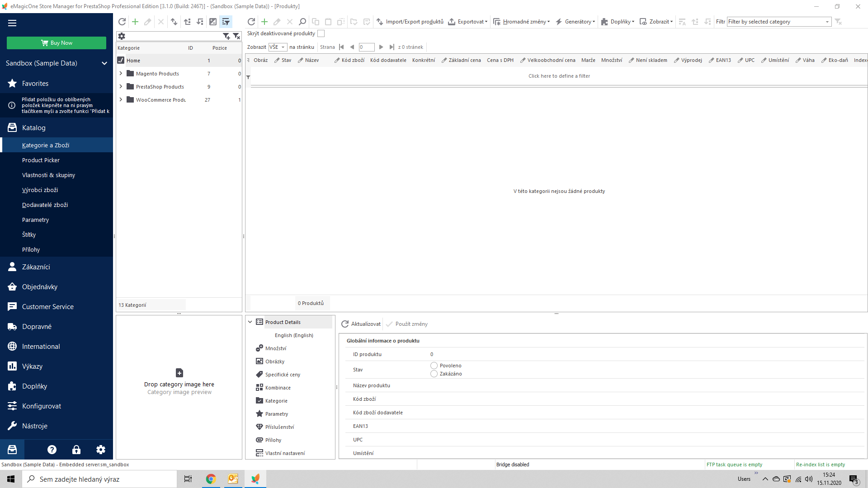868x488 pixels.
Task: Click the category grid settings gear icon
Action: pyautogui.click(x=122, y=36)
